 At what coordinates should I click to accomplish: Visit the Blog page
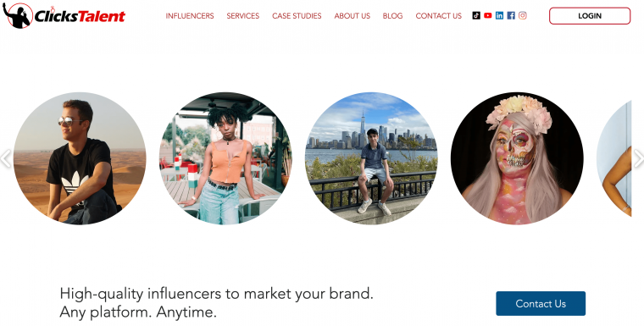[x=392, y=16]
